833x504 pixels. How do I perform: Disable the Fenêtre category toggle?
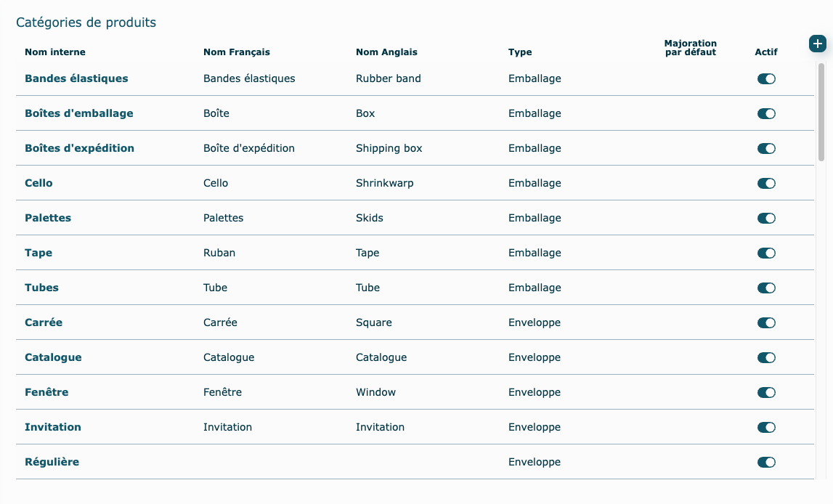point(766,392)
